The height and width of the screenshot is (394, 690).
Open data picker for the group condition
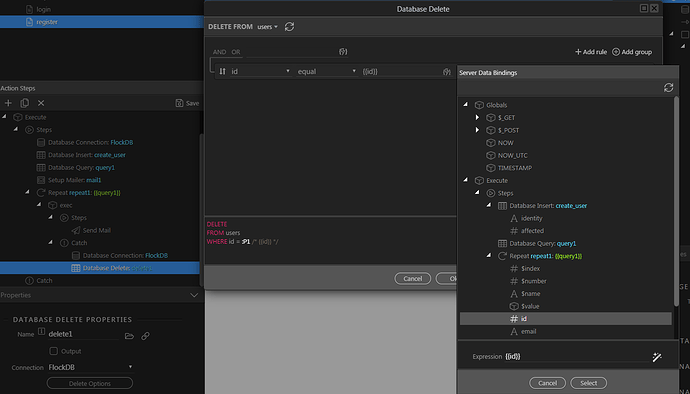point(343,52)
